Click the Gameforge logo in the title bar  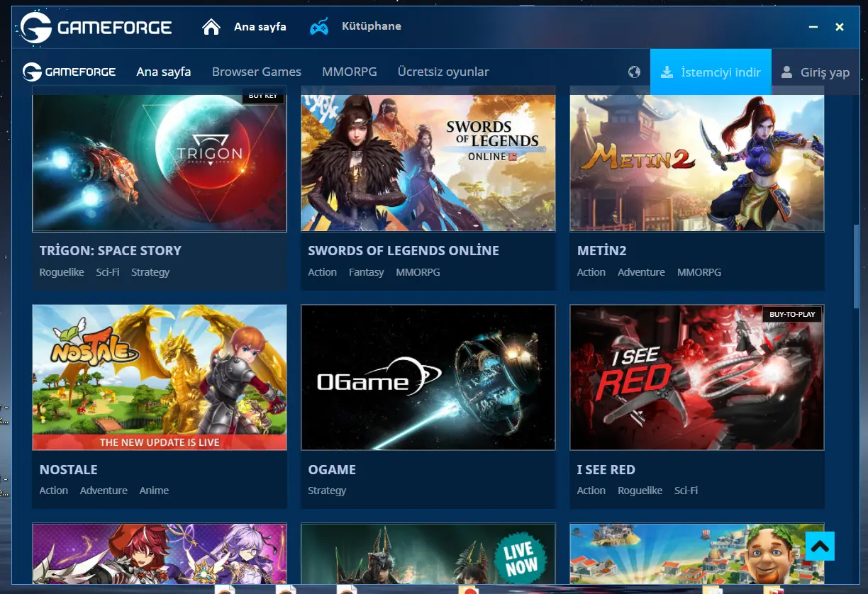(96, 28)
